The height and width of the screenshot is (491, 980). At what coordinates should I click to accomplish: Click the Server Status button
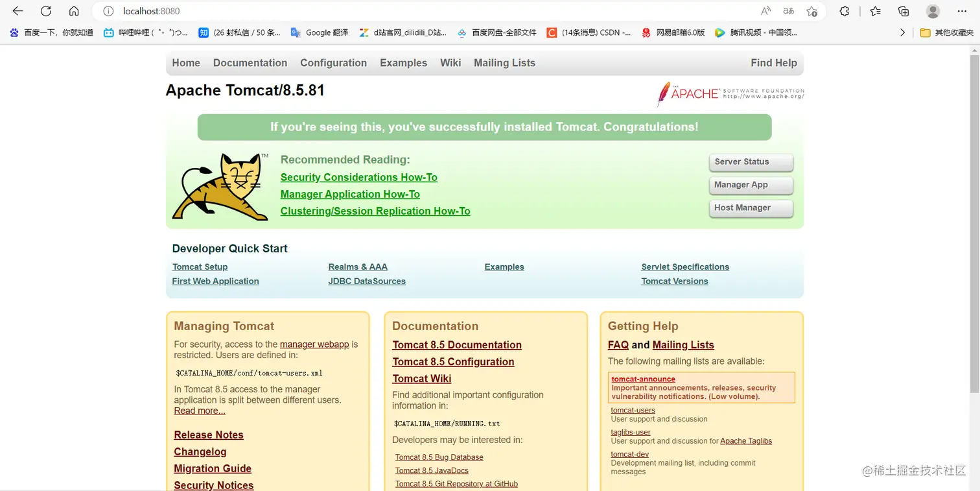751,162
